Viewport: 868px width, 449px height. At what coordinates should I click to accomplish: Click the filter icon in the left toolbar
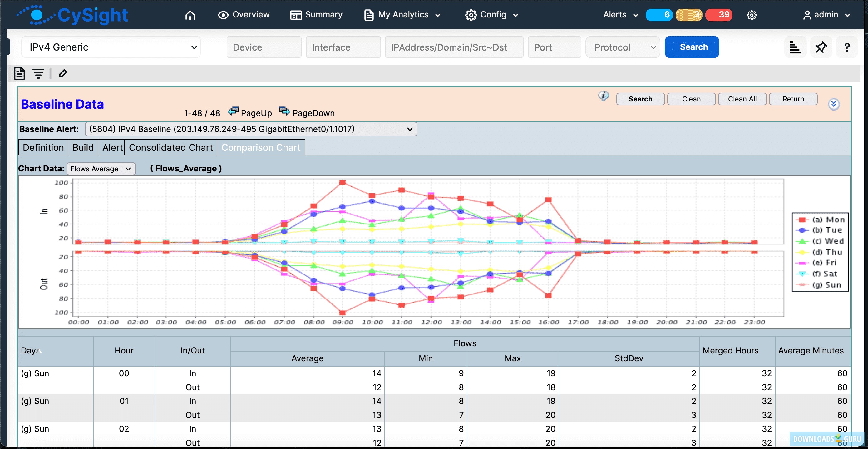(x=38, y=73)
